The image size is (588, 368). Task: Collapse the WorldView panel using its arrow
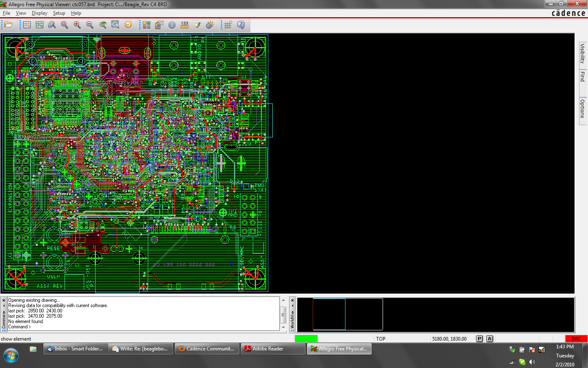292,305
